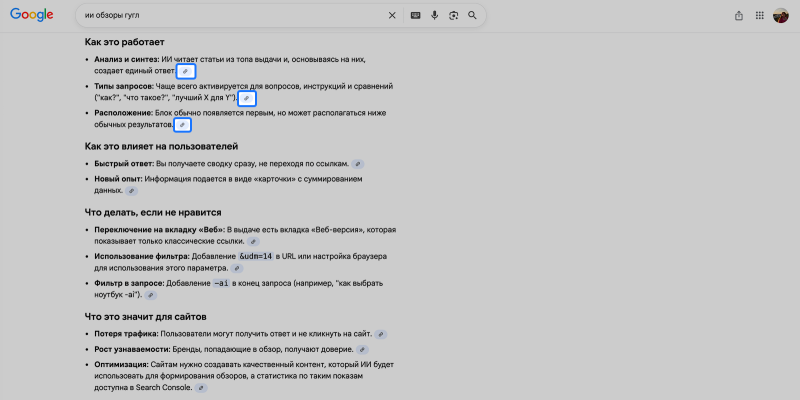The width and height of the screenshot is (800, 400).
Task: Open source link after "Переключение на вкладку «Веб»"
Action: pyautogui.click(x=253, y=242)
